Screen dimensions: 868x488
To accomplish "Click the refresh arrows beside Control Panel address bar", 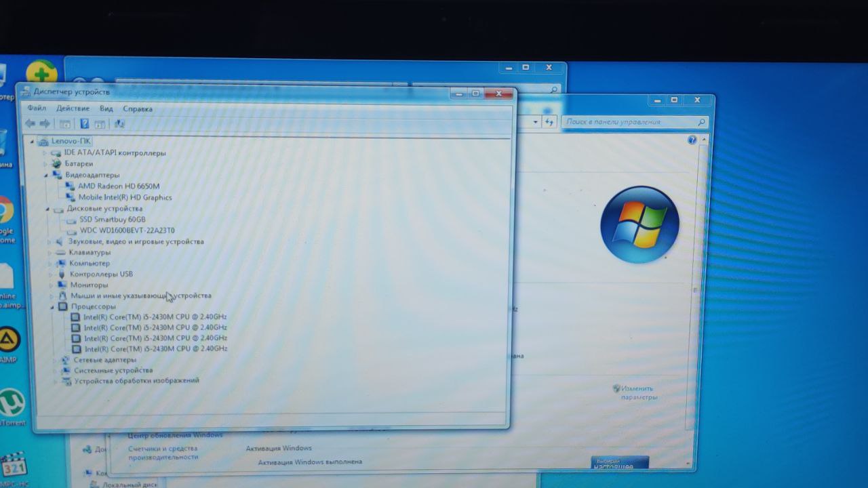I will [549, 122].
